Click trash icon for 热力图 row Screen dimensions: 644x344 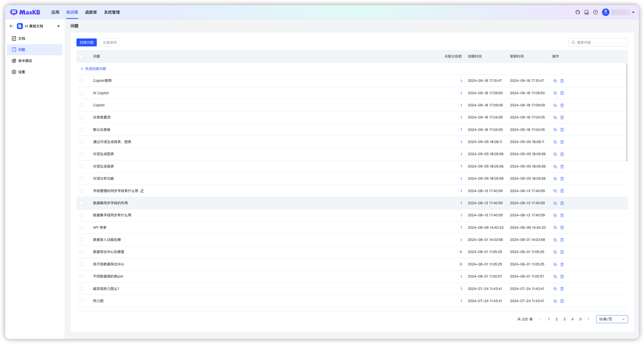[562, 301]
